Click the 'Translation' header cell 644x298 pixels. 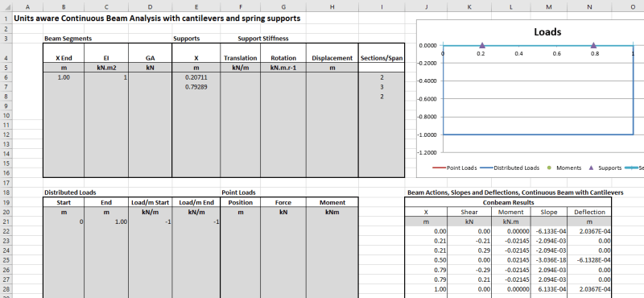240,58
